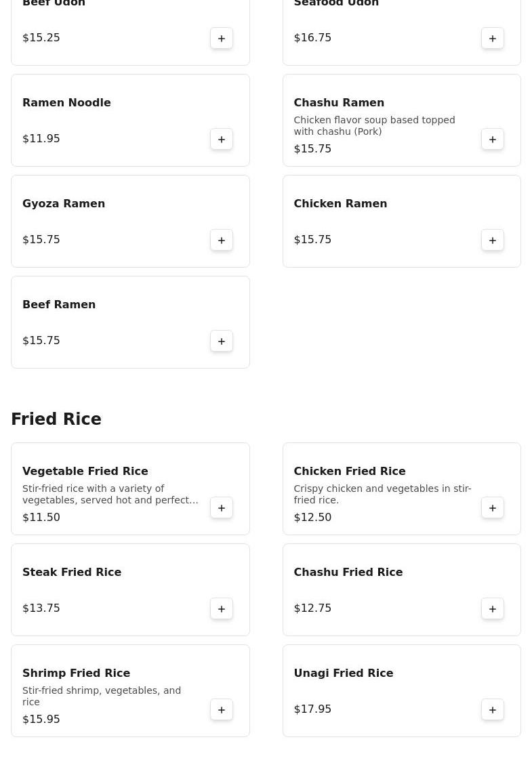This screenshot has width=532, height=769.
Task: Select the Fried Rice section heading
Action: pyautogui.click(x=56, y=419)
